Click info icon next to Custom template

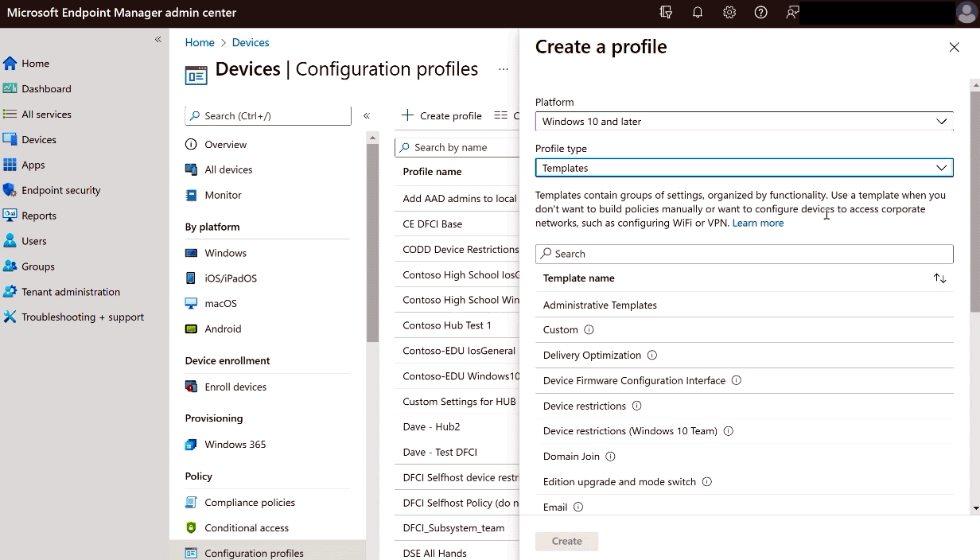[589, 330]
